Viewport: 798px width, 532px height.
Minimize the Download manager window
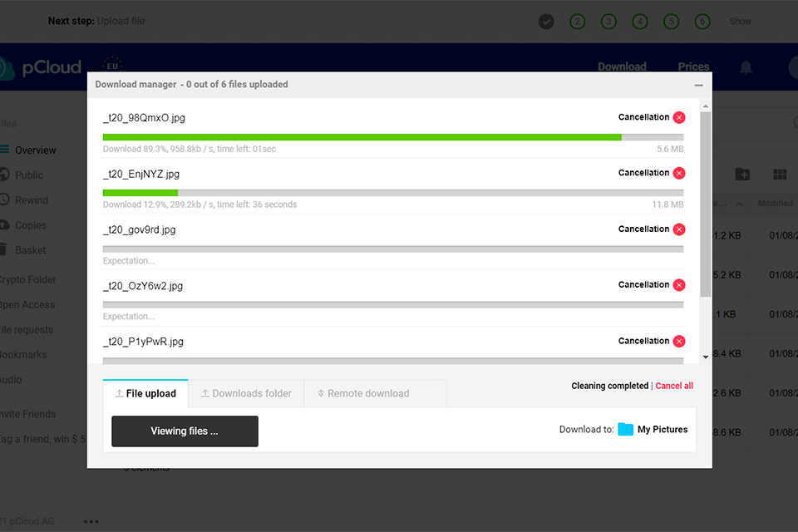pyautogui.click(x=697, y=84)
